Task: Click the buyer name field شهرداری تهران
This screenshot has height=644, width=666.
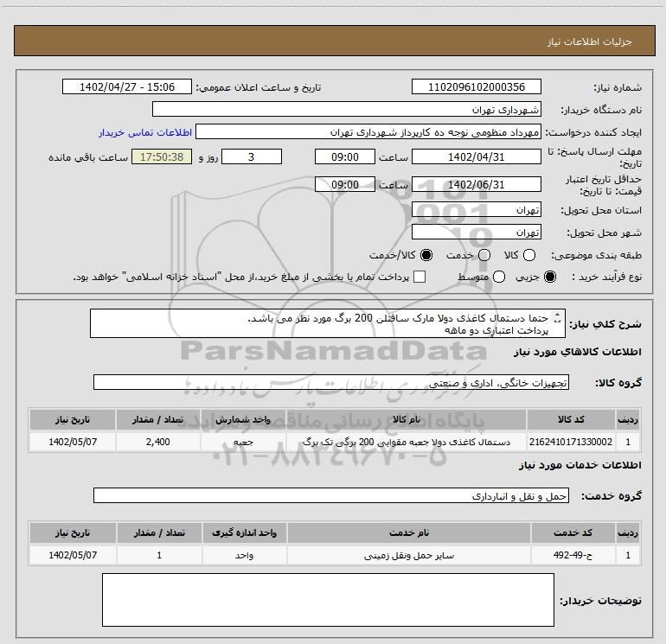Action: (x=347, y=109)
